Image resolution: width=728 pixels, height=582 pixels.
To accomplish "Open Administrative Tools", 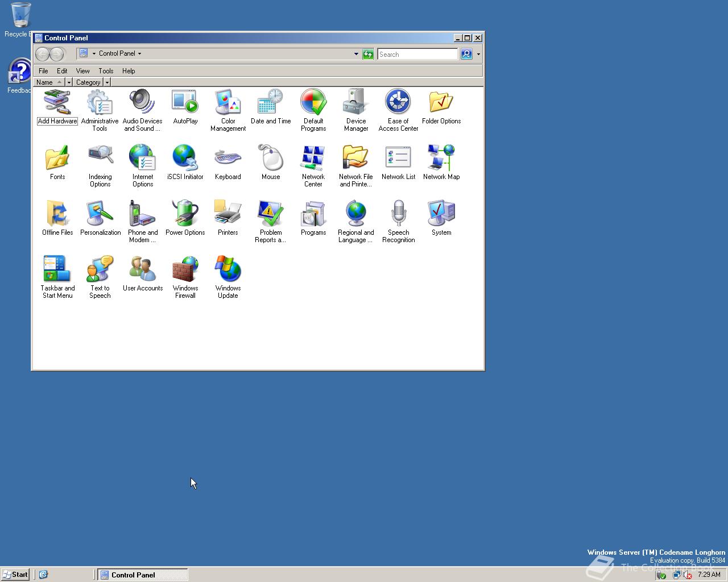I will 100,110.
